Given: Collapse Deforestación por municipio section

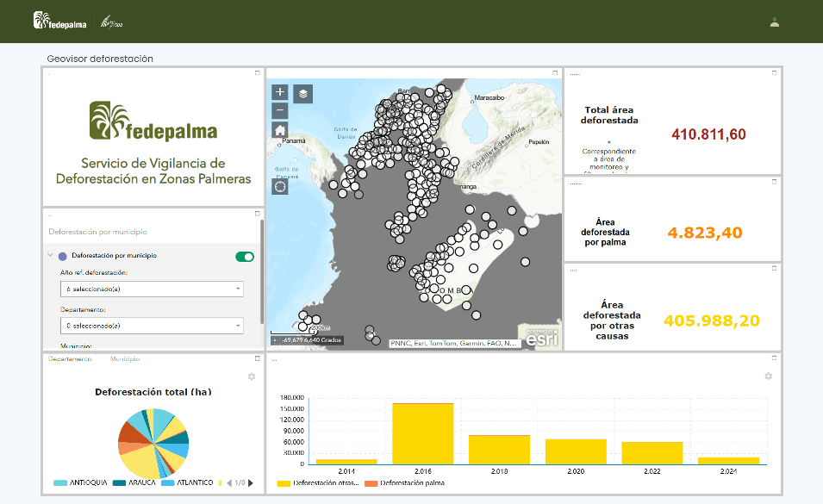Looking at the screenshot, I should 50,256.
